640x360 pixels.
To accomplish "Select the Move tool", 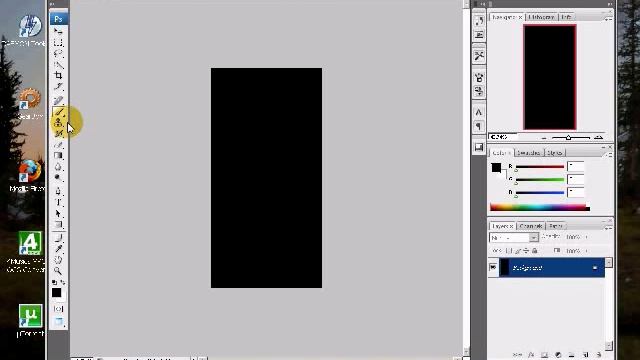I will [58, 31].
